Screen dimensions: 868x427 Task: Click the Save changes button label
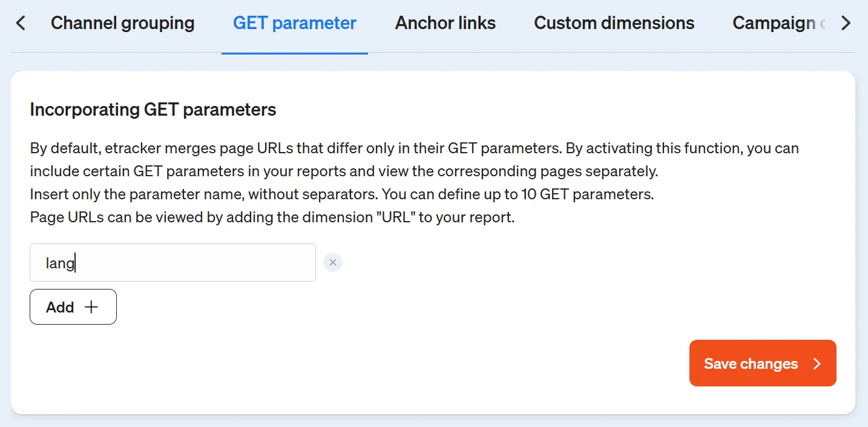click(751, 363)
